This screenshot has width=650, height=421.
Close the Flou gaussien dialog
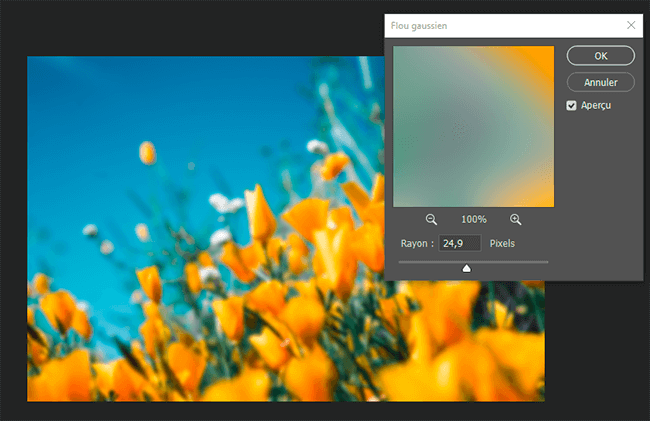pyautogui.click(x=630, y=24)
